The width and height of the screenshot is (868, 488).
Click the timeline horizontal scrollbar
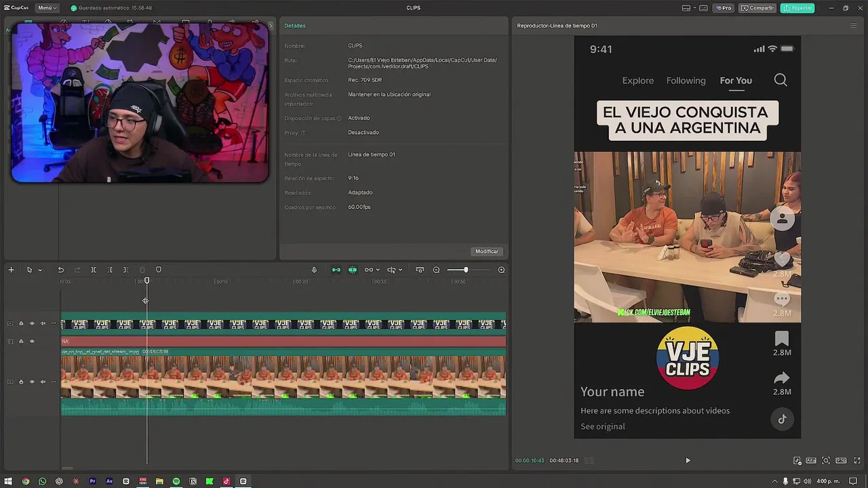67,468
